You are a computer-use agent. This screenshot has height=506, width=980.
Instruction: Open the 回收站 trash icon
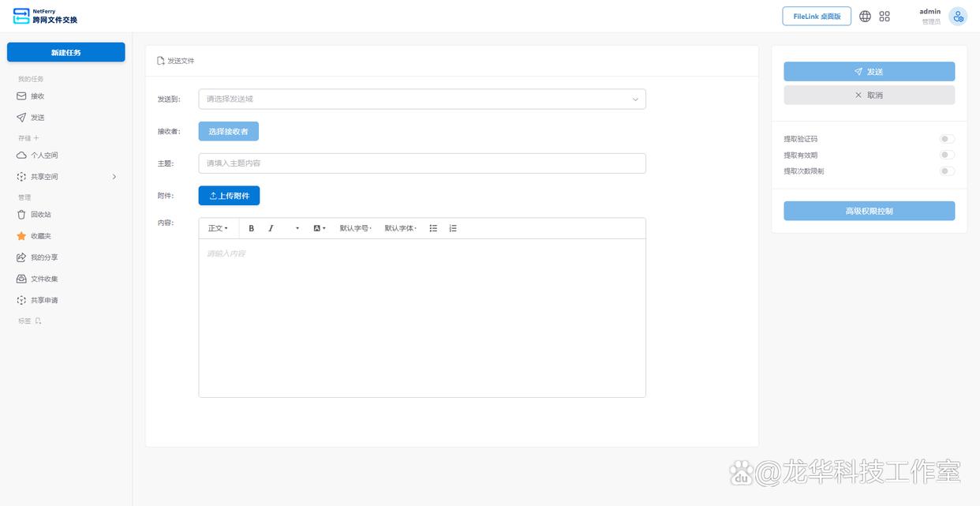tap(21, 214)
